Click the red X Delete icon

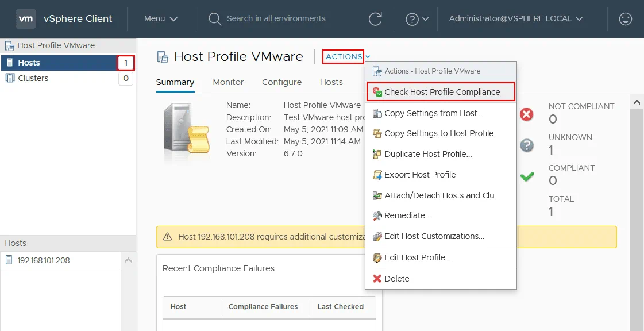click(x=377, y=279)
